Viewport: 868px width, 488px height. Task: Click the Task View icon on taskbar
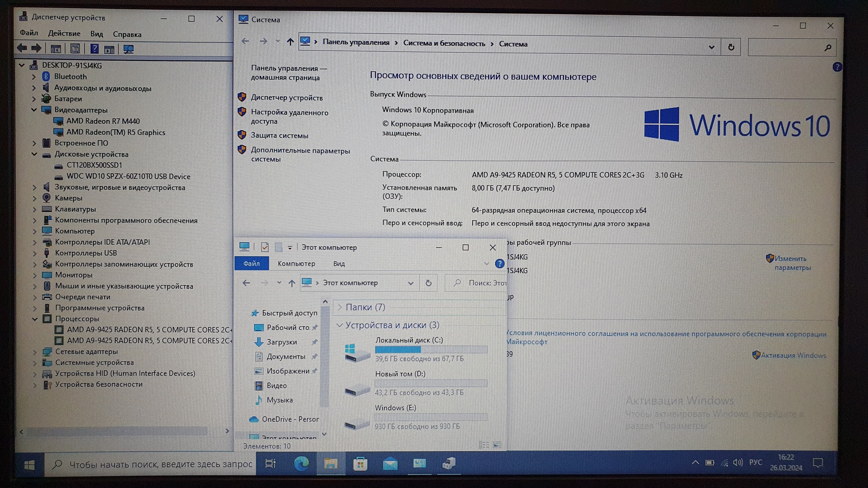coord(270,463)
